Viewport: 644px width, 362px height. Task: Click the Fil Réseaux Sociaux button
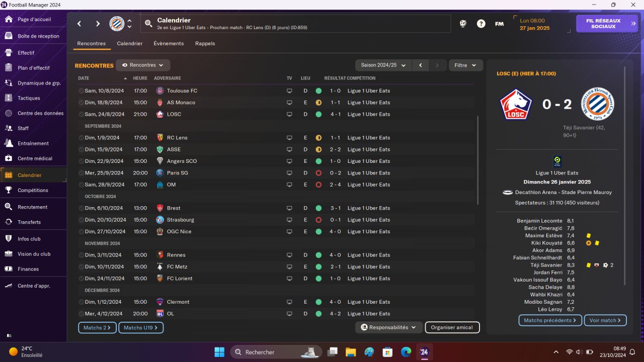[x=607, y=24]
